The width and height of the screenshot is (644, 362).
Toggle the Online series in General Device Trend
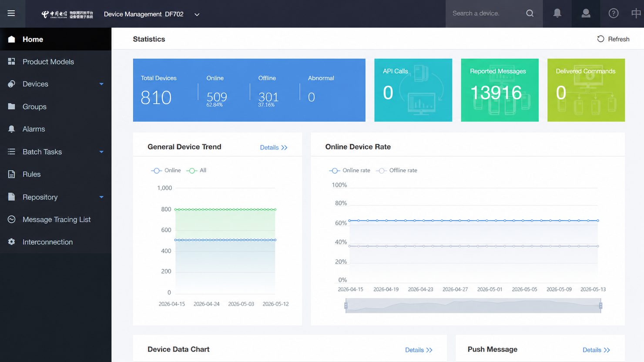click(166, 171)
